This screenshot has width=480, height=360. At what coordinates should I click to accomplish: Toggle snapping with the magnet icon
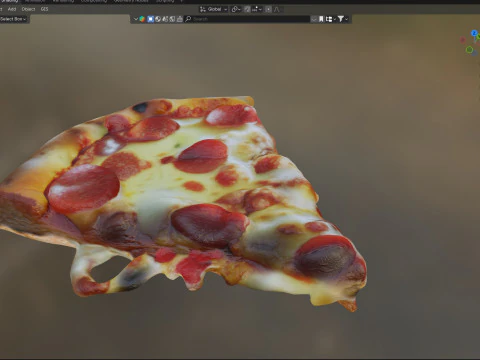pyautogui.click(x=247, y=9)
